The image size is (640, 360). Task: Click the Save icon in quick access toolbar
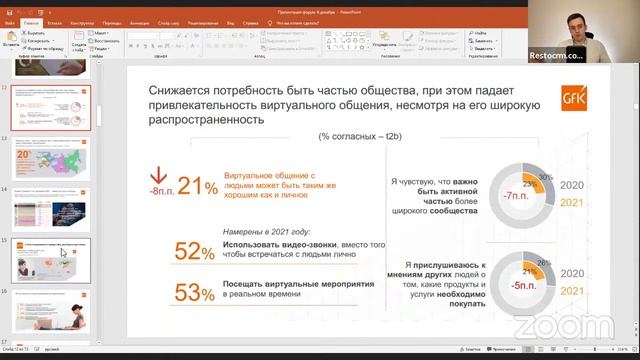point(9,12)
